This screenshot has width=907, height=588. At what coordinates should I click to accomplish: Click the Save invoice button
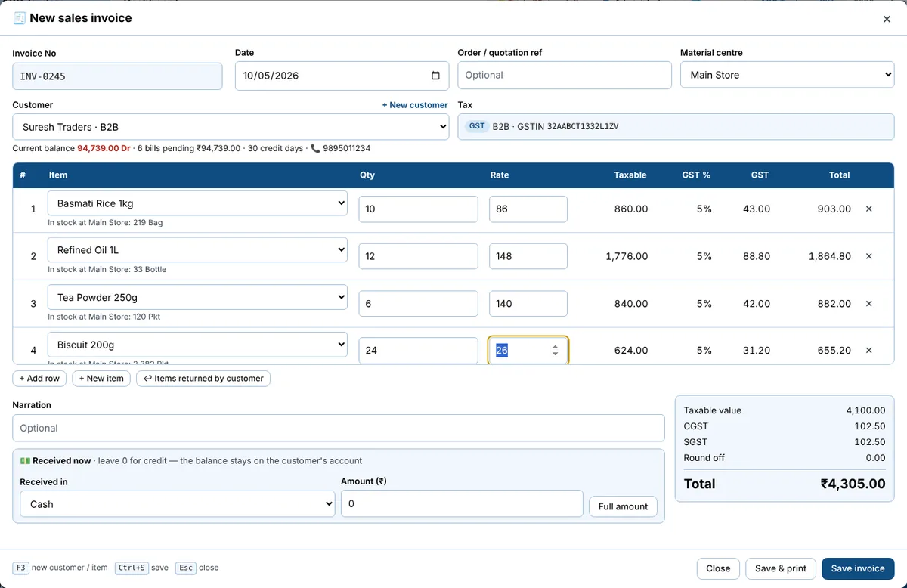[858, 568]
